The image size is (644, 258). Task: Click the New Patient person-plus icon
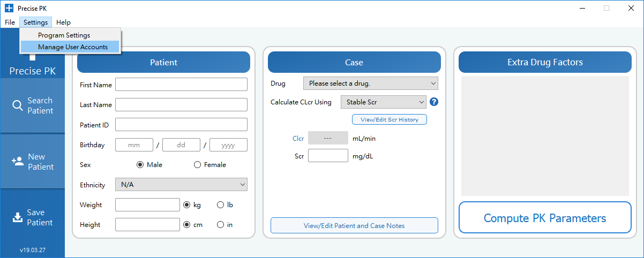[x=18, y=161]
